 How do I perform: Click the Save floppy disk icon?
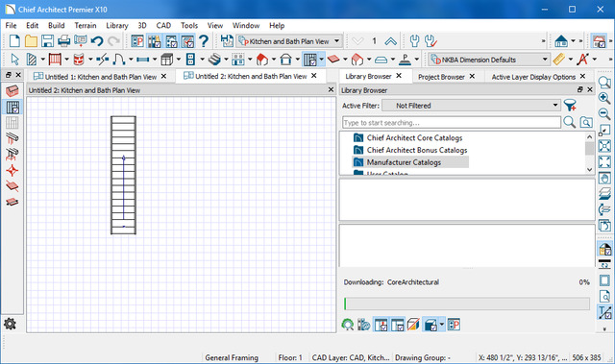pos(47,41)
